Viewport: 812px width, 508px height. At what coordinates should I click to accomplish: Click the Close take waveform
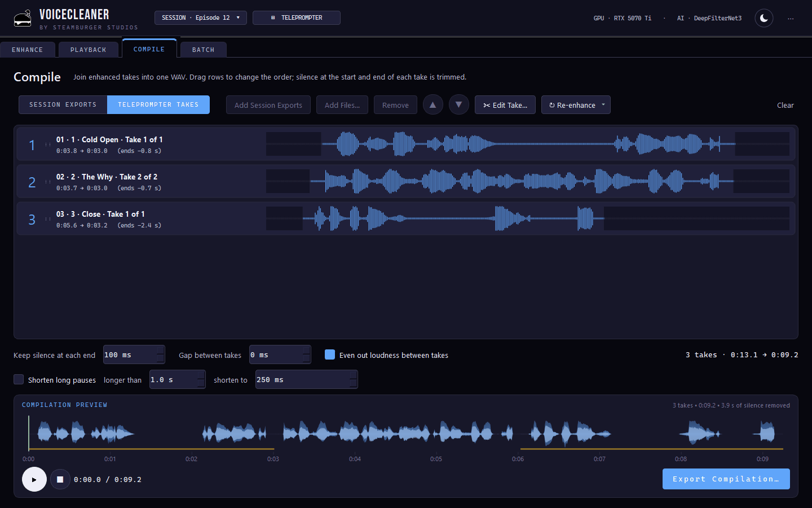pyautogui.click(x=528, y=218)
